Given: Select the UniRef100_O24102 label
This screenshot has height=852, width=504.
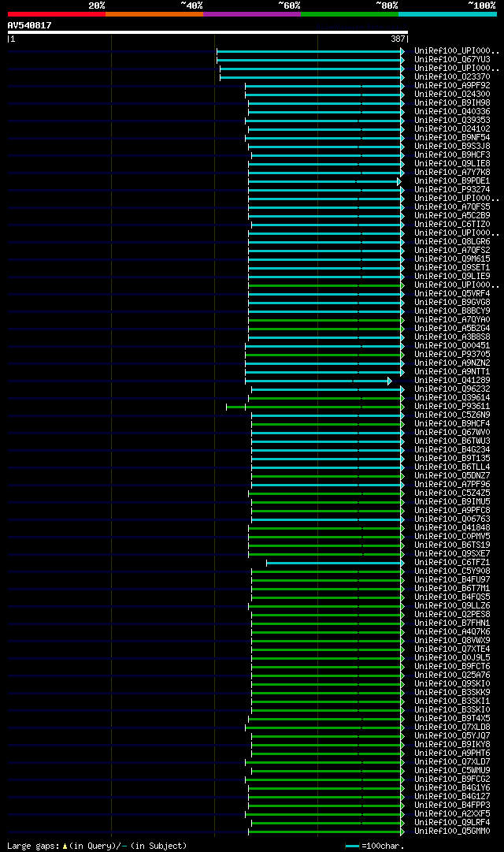Looking at the screenshot, I should 452,129.
